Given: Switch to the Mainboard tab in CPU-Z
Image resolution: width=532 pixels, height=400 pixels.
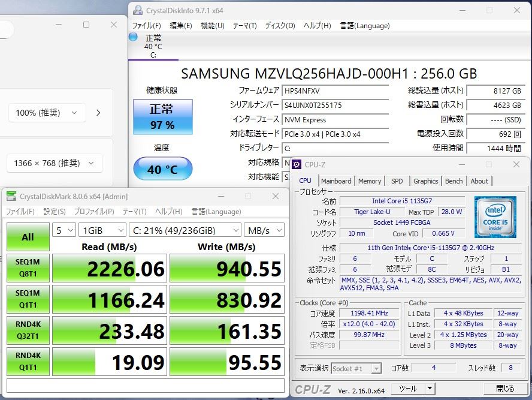Looking at the screenshot, I should [336, 181].
